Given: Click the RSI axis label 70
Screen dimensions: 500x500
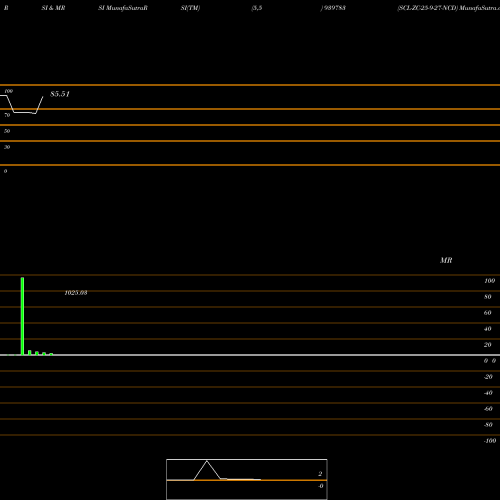Looking at the screenshot, I should (x=7, y=115).
